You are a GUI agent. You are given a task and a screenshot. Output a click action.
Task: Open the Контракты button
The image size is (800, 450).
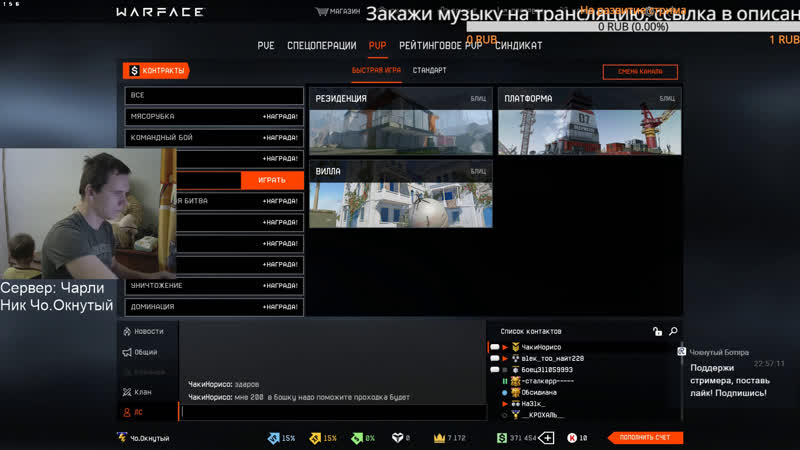coord(156,70)
